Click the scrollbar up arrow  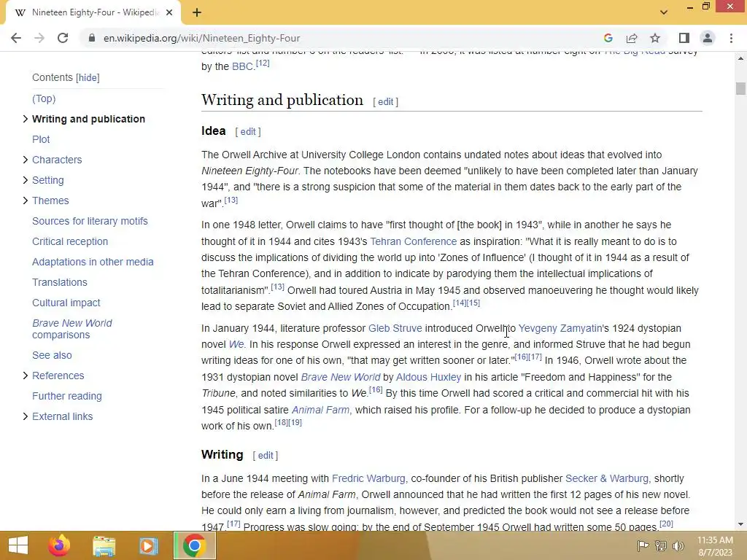(x=740, y=58)
